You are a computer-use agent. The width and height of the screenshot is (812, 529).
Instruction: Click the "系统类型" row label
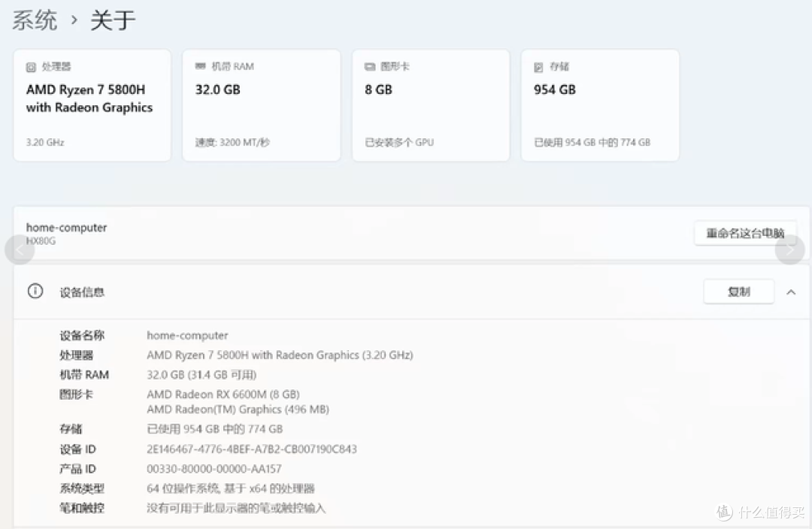82,488
